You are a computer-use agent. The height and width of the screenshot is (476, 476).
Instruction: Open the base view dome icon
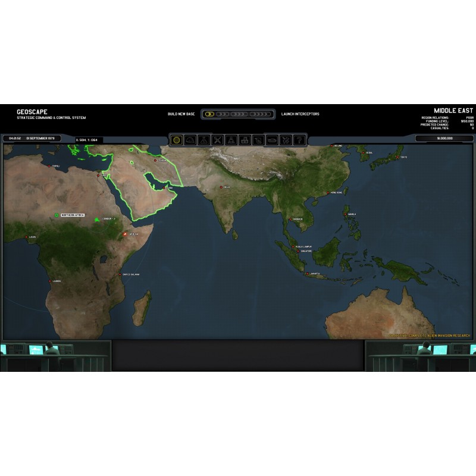click(x=190, y=140)
